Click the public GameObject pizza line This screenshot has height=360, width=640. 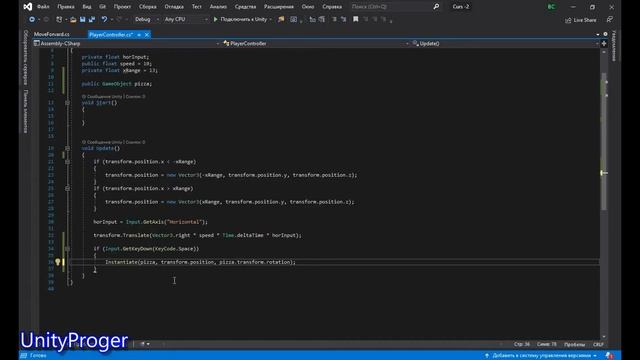coord(117,84)
